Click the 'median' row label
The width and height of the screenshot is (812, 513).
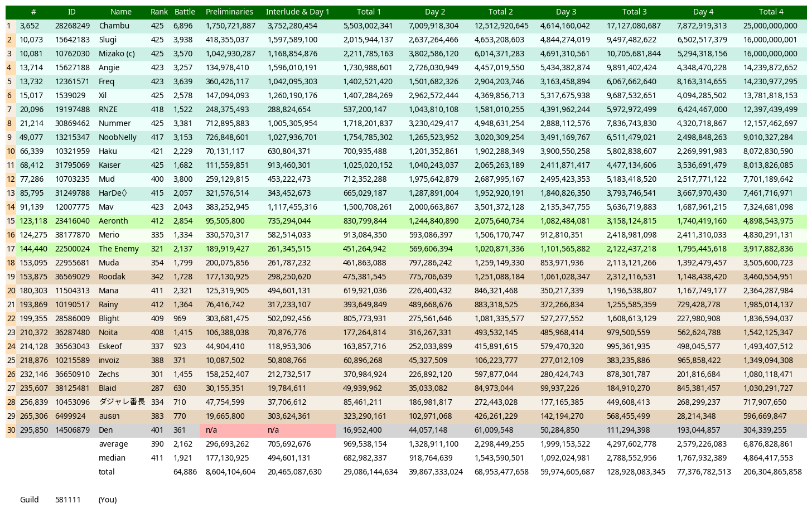(x=112, y=458)
